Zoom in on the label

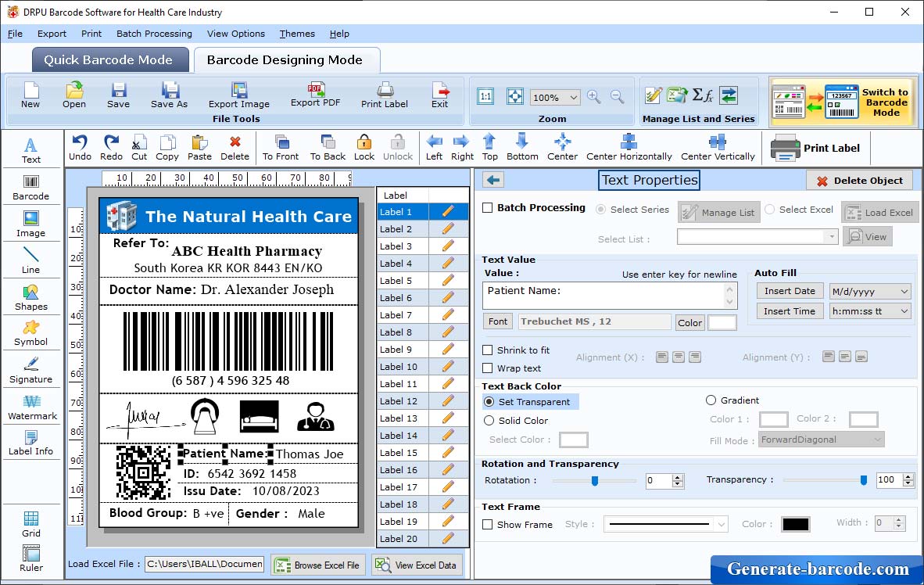click(594, 97)
